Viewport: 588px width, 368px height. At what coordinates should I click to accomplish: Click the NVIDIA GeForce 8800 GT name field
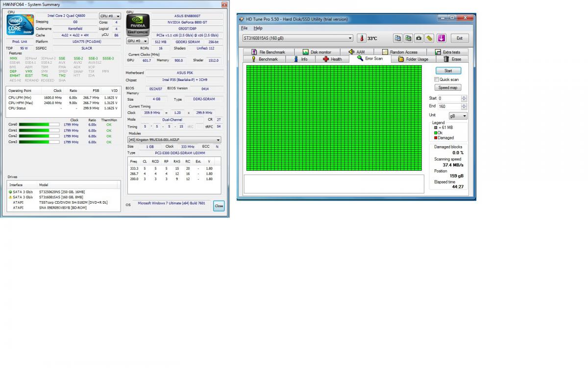click(187, 23)
